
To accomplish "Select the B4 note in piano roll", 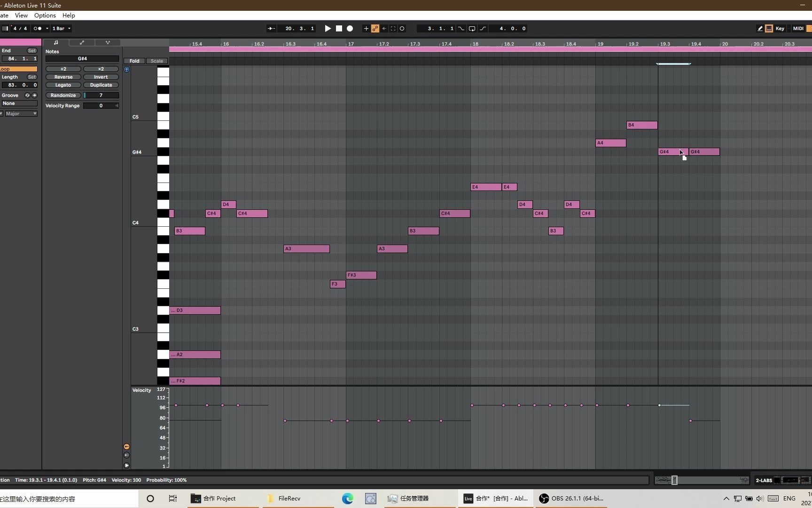I will (642, 125).
